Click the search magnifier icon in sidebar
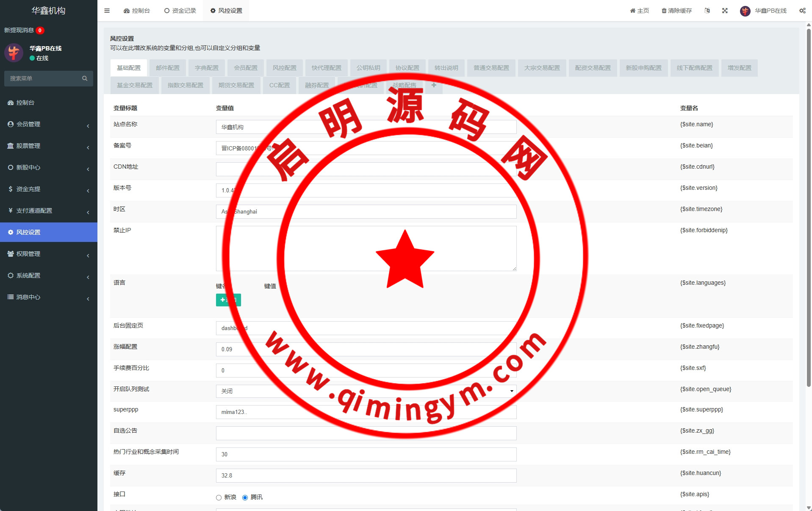Image resolution: width=812 pixels, height=511 pixels. [85, 78]
